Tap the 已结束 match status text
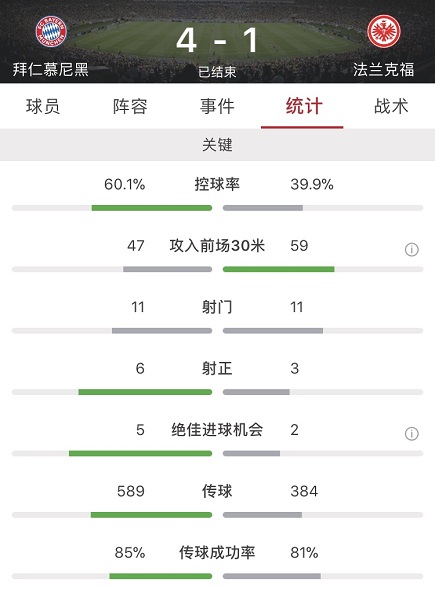Viewport: 435px width, 589px height. tap(217, 72)
